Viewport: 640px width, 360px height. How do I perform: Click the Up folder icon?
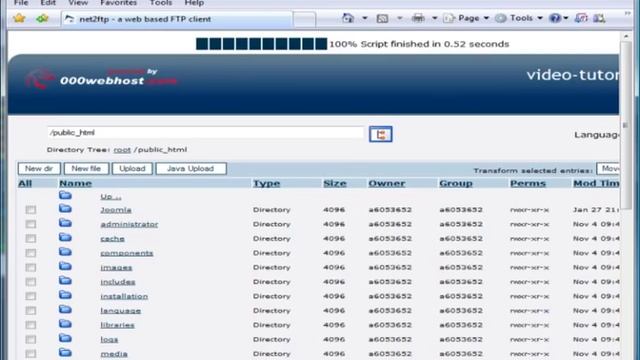point(65,196)
